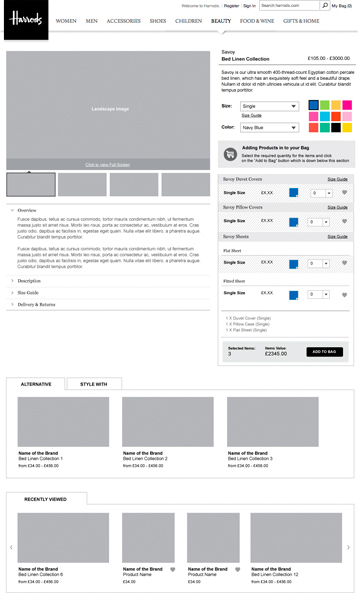
Task: Click heart icon for the Fitted Sheet
Action: click(x=344, y=295)
